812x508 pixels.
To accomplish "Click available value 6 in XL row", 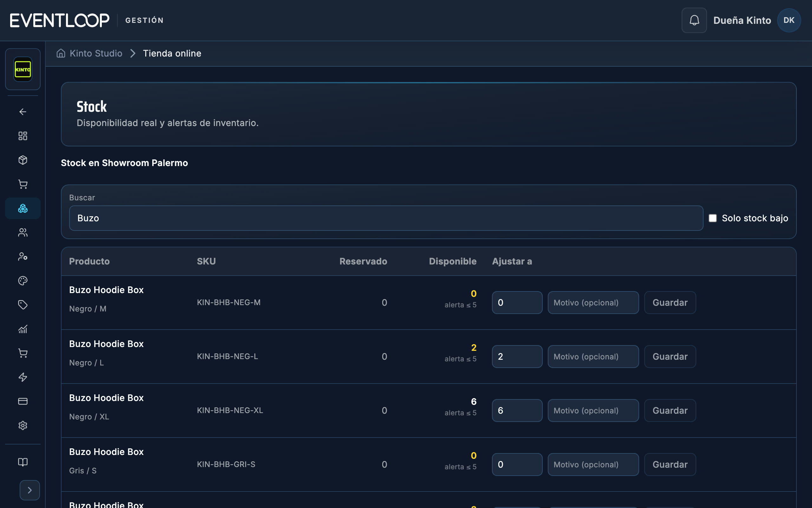I will coord(474,402).
